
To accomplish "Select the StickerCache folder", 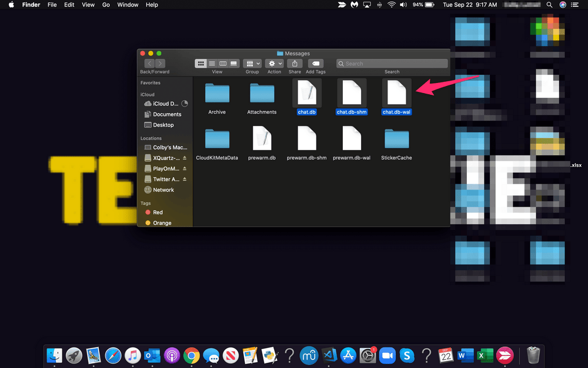I will click(x=396, y=140).
